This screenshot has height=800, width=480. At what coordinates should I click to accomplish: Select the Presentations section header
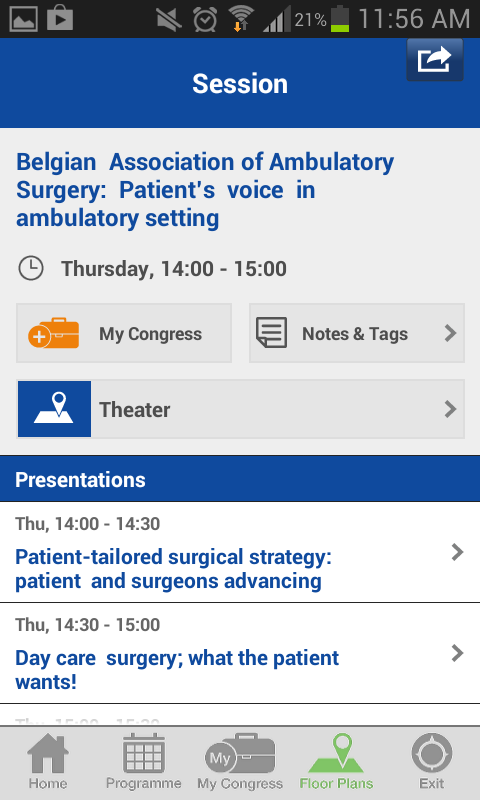(x=240, y=479)
